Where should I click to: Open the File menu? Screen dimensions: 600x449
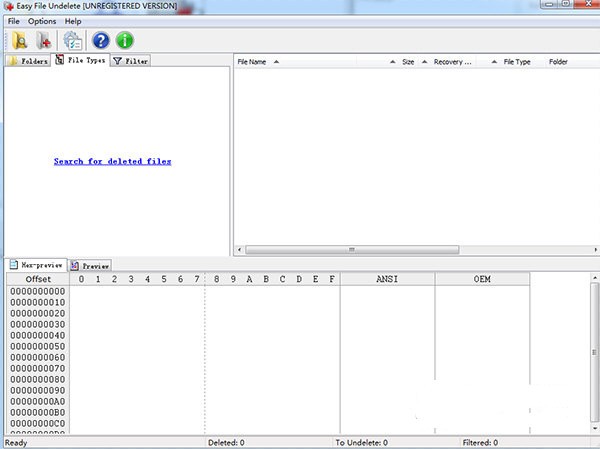pos(13,21)
